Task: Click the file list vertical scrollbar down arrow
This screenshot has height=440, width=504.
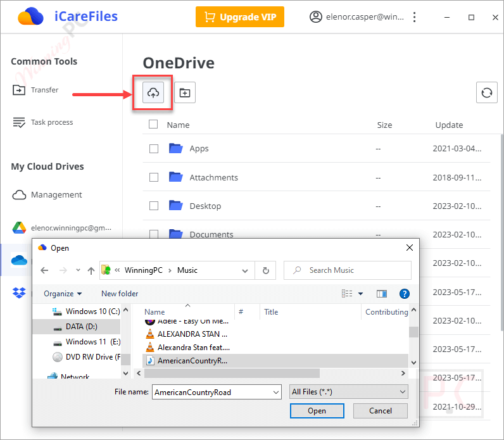Action: 413,363
